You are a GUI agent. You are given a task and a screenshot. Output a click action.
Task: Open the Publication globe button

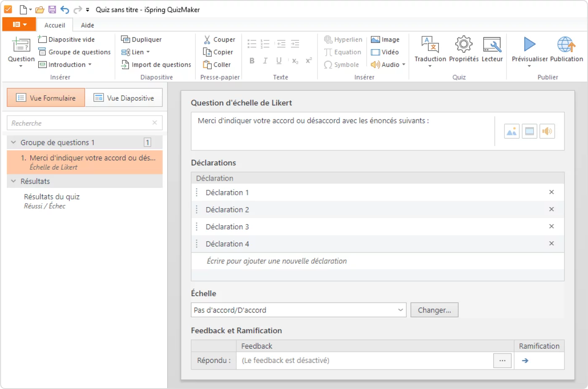(x=566, y=50)
